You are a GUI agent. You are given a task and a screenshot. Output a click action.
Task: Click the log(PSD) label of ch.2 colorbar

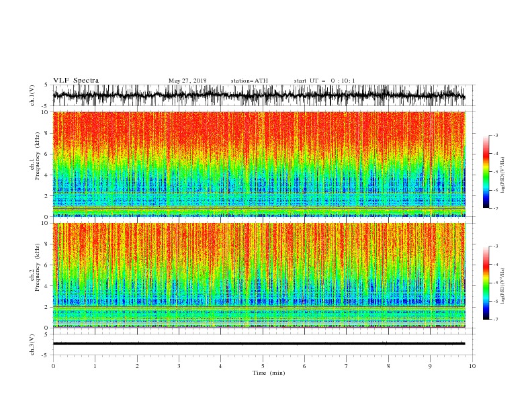502,285
